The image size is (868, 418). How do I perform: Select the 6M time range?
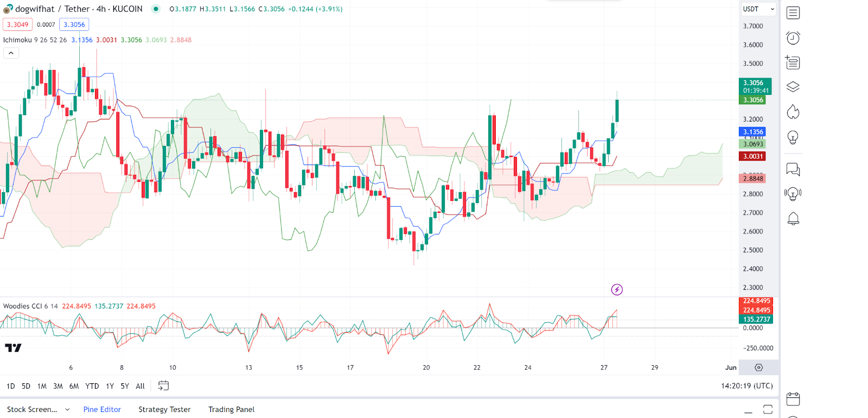(74, 386)
